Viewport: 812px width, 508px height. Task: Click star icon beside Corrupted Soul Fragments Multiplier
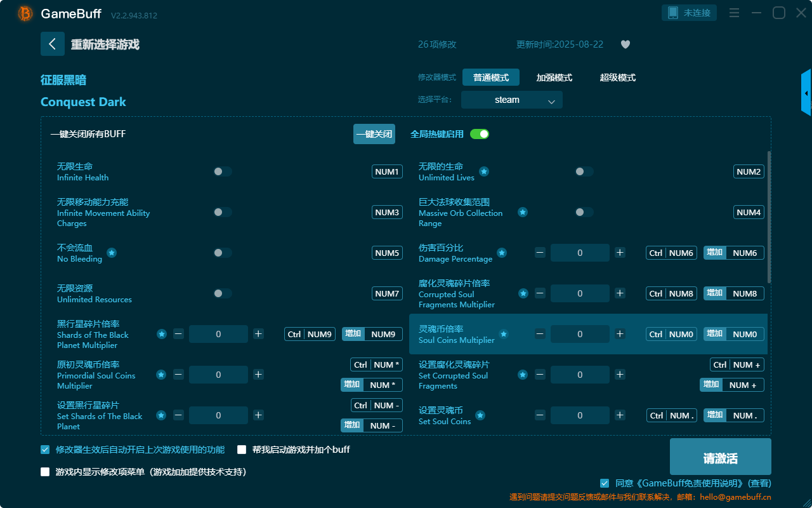pyautogui.click(x=523, y=293)
